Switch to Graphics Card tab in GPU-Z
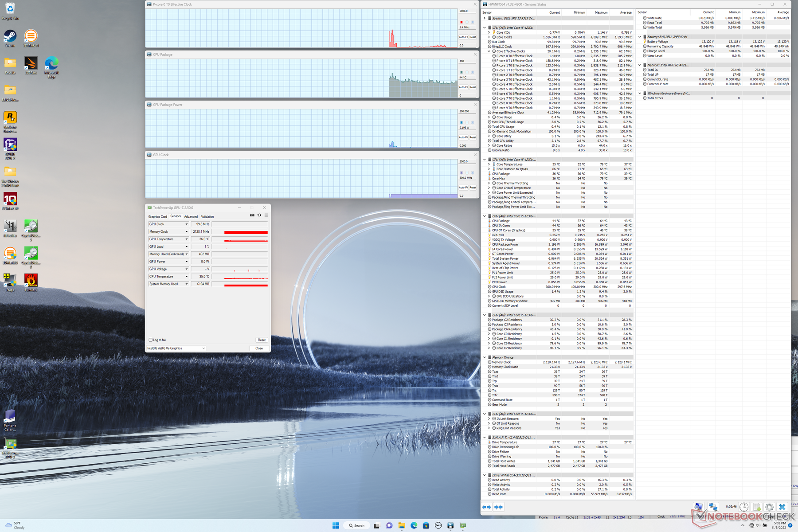 click(157, 217)
